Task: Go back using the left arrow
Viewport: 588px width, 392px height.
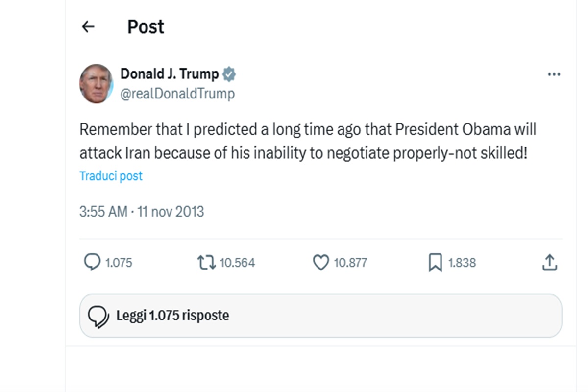Action: point(88,26)
